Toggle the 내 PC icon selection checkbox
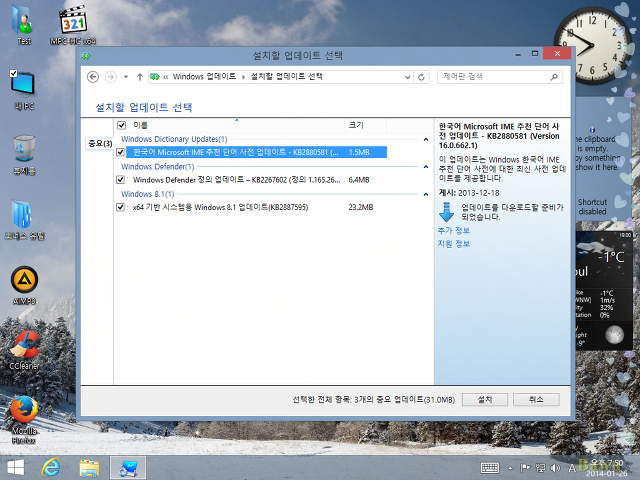The width and height of the screenshot is (640, 480). [13, 73]
